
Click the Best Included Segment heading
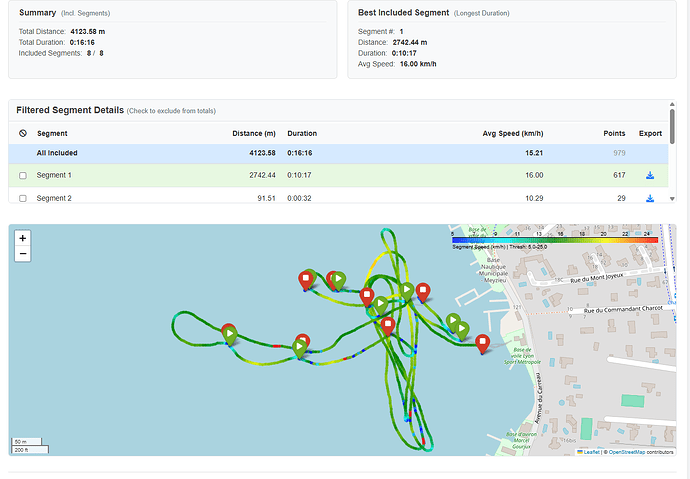(x=404, y=13)
